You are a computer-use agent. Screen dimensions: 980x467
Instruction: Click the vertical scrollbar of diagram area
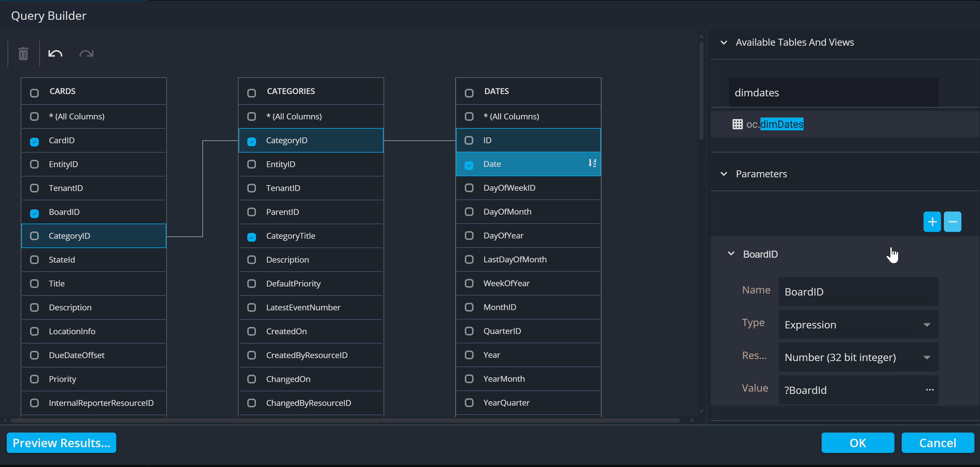tap(701, 91)
